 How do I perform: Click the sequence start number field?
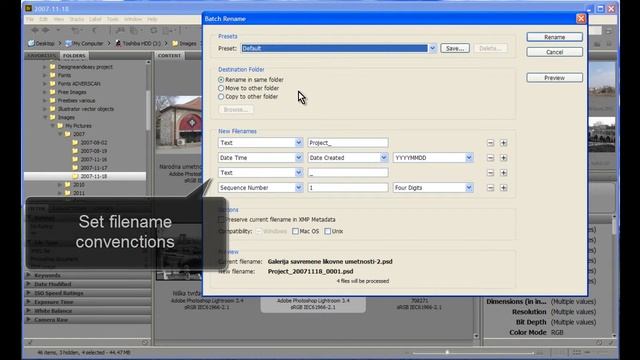[347, 188]
